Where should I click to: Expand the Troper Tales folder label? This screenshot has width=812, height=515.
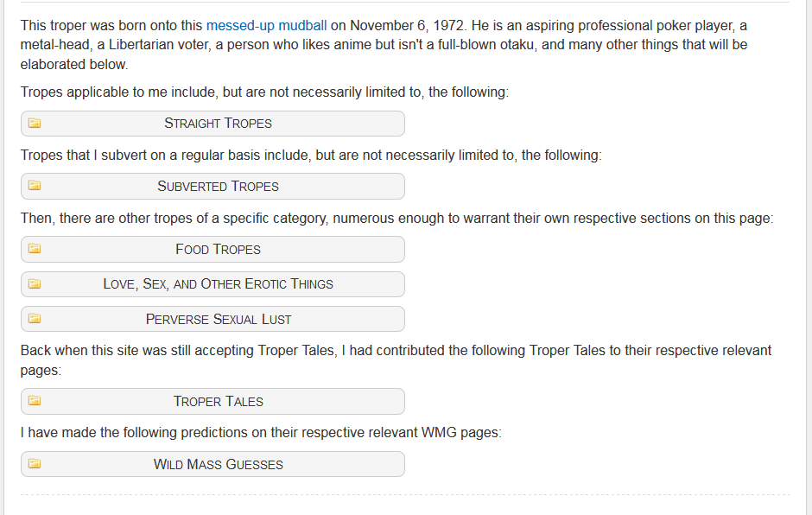coord(218,402)
